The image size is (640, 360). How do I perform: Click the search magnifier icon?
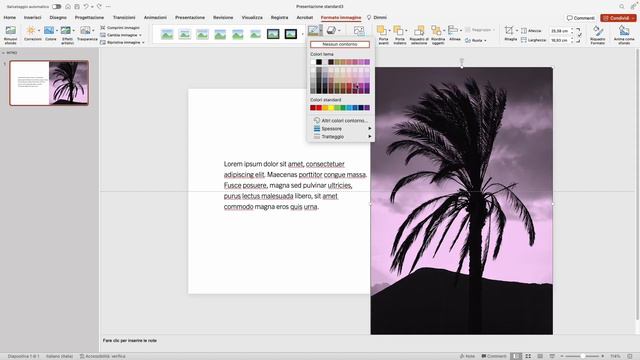(622, 7)
